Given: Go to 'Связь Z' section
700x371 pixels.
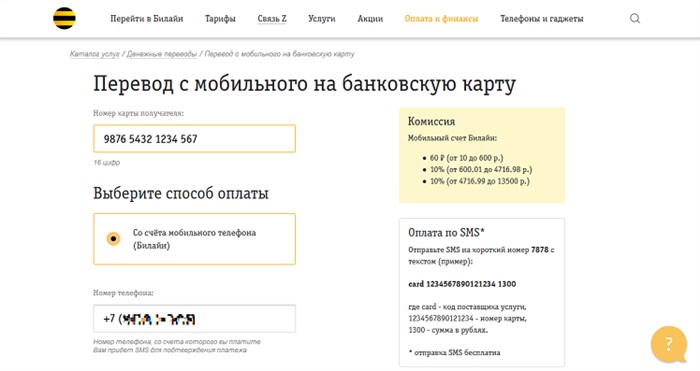Looking at the screenshot, I should click(272, 19).
